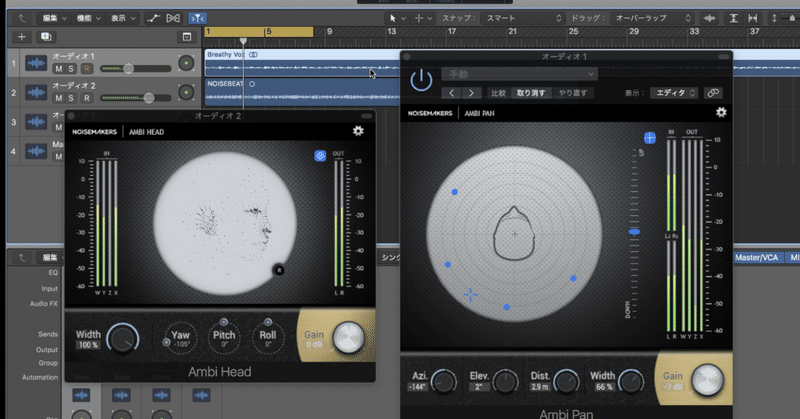
Task: Solo the オーディオ 2 track
Action: coord(71,98)
